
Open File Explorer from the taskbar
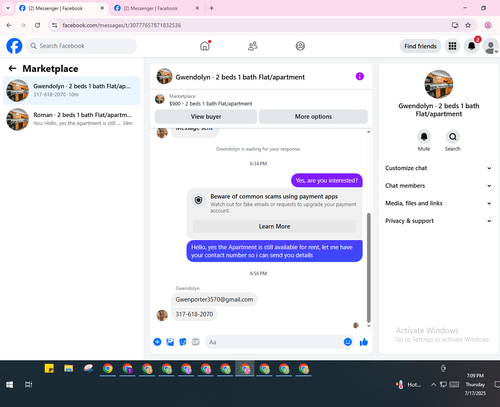[69, 368]
